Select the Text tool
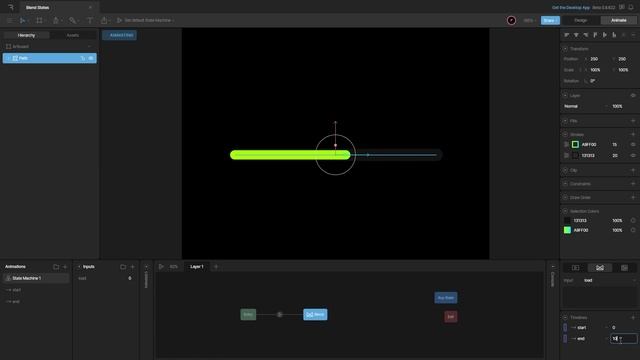This screenshot has width=640, height=360. (x=90, y=20)
